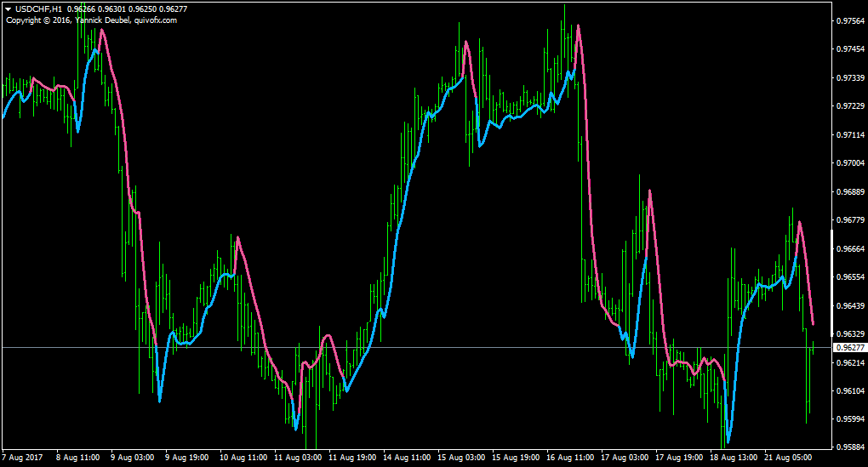The width and height of the screenshot is (868, 467).
Task: Click the 0.96329 price axis label
Action: click(850, 334)
